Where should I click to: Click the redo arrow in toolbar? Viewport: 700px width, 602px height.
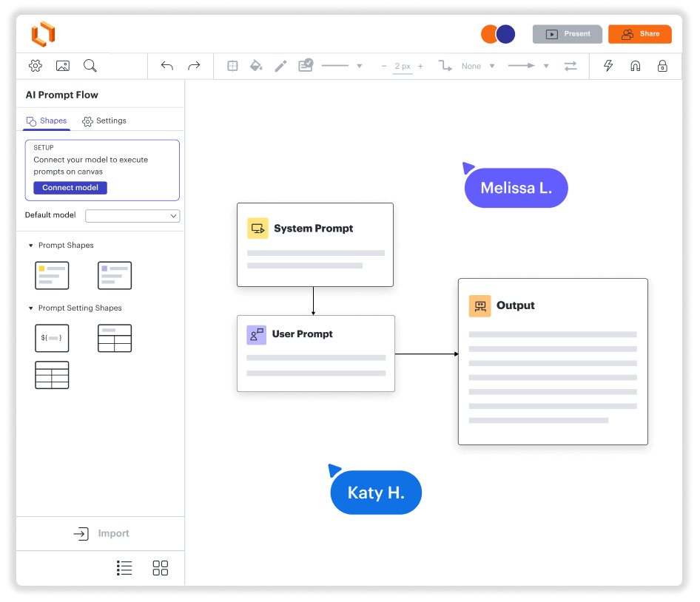194,66
